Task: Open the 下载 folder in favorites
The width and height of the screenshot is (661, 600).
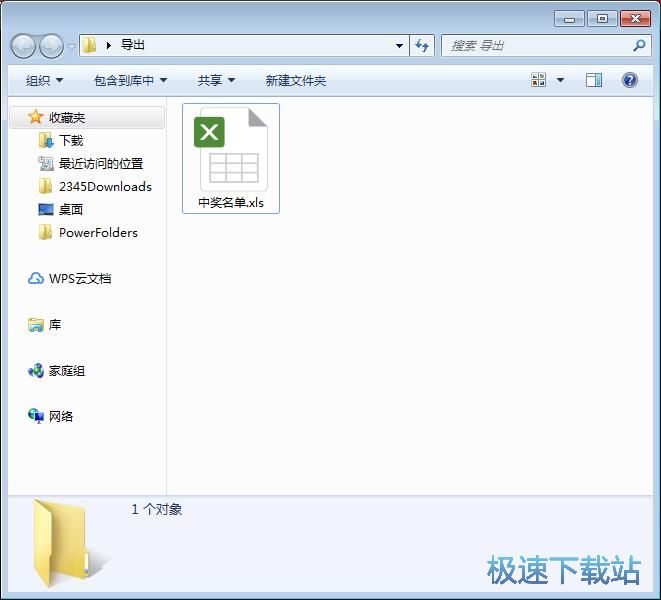Action: click(71, 140)
